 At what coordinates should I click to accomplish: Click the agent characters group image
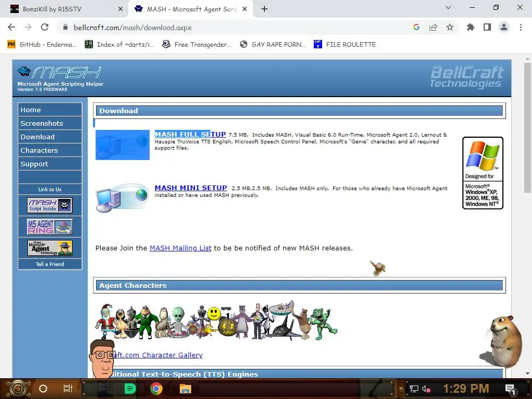click(216, 321)
